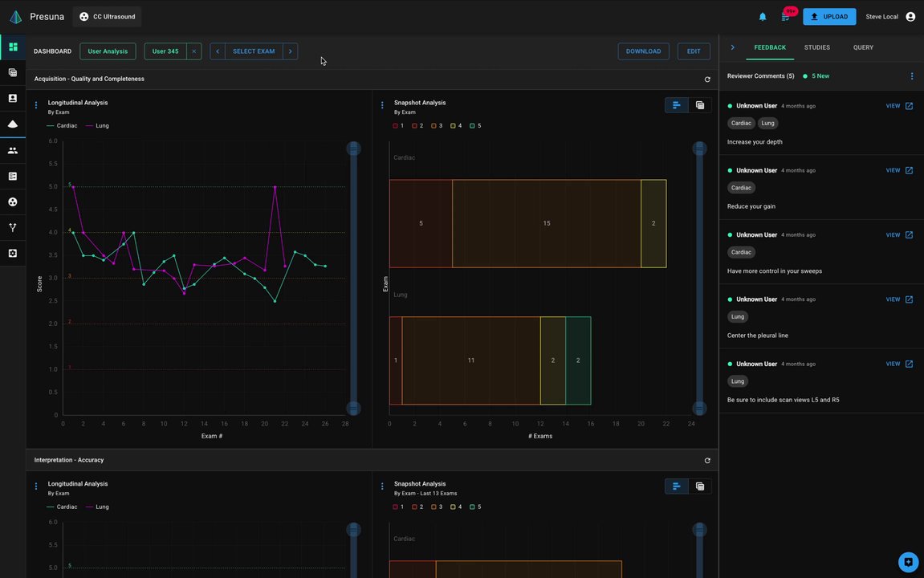
Task: Open the people group sidebar icon
Action: [12, 150]
